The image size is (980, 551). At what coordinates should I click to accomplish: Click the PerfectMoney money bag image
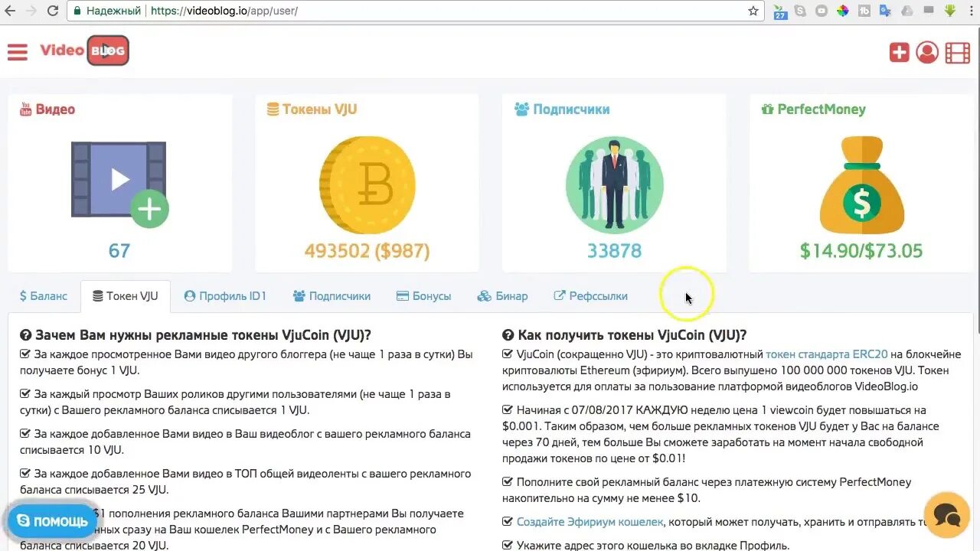861,184
